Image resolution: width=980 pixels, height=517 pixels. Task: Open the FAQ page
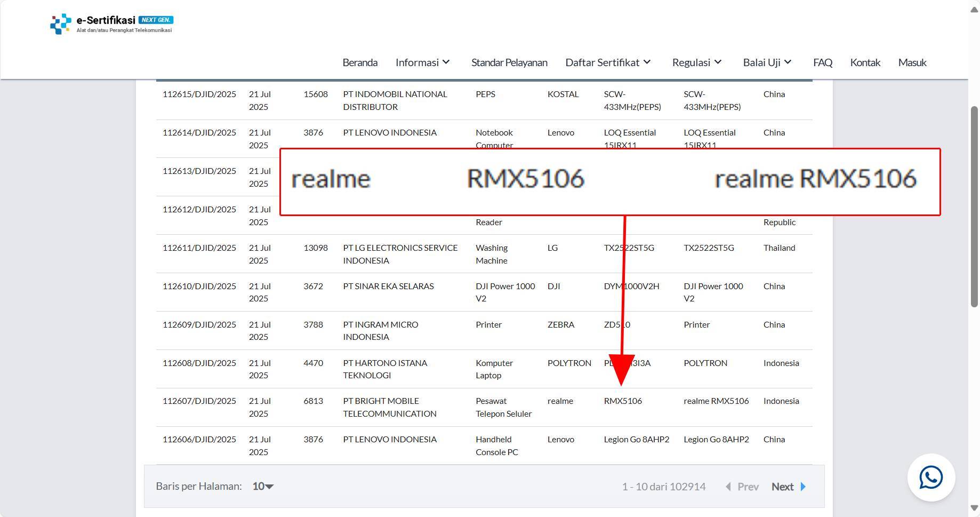pyautogui.click(x=823, y=62)
